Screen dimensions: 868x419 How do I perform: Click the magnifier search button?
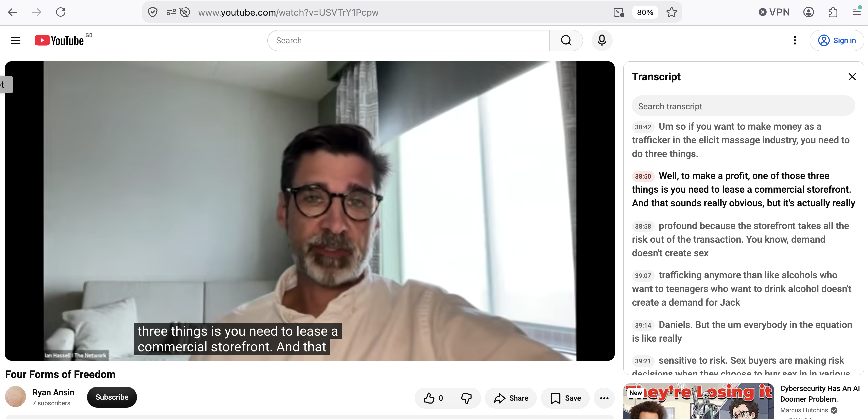point(566,40)
